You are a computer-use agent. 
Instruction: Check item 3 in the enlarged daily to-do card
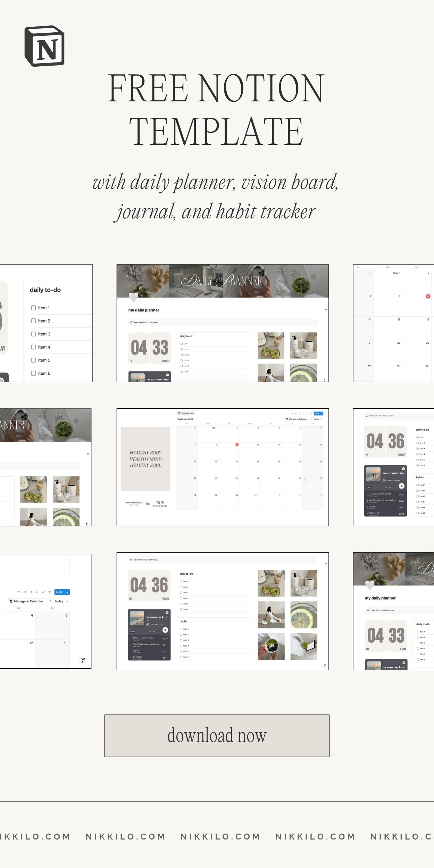(x=33, y=334)
